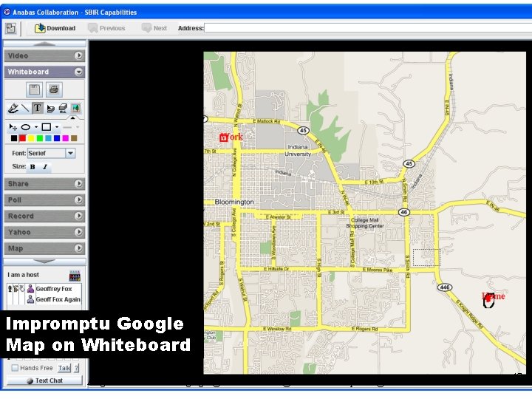Pick the red color swatch
532x399 pixels.
tap(22, 138)
